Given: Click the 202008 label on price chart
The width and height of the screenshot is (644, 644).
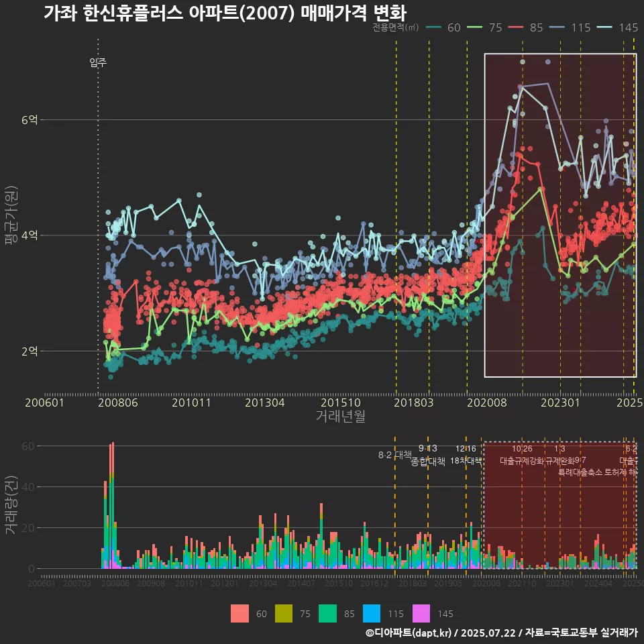Looking at the screenshot, I should (x=487, y=402).
